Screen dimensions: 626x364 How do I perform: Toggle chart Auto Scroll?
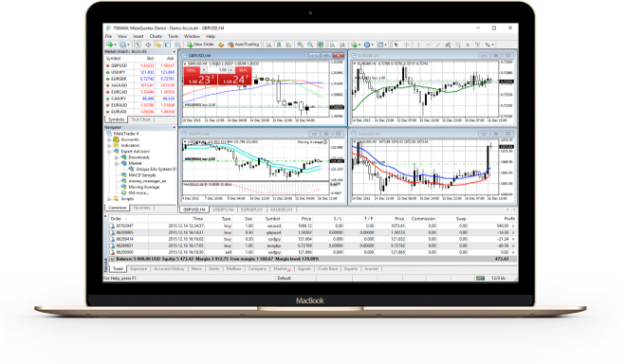coord(333,45)
